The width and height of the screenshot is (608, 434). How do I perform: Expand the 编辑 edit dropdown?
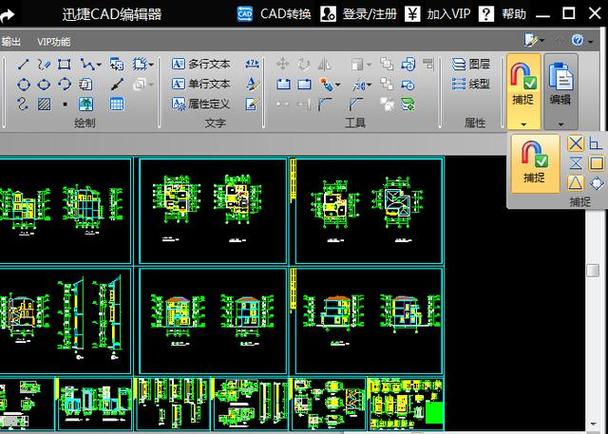[560, 123]
